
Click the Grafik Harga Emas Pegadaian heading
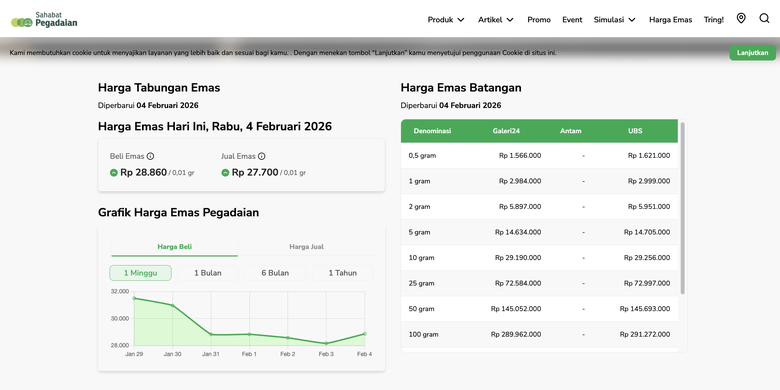179,212
